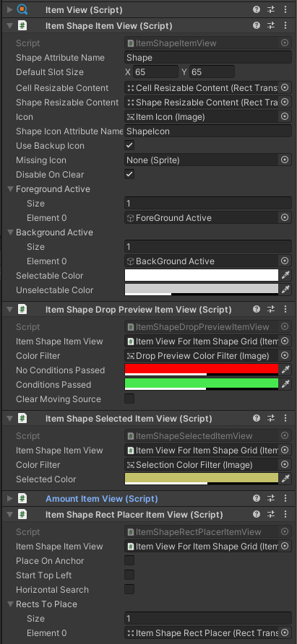Click the Shape Attribute Name text field
Screen dimensions: 297x644
coord(208,58)
